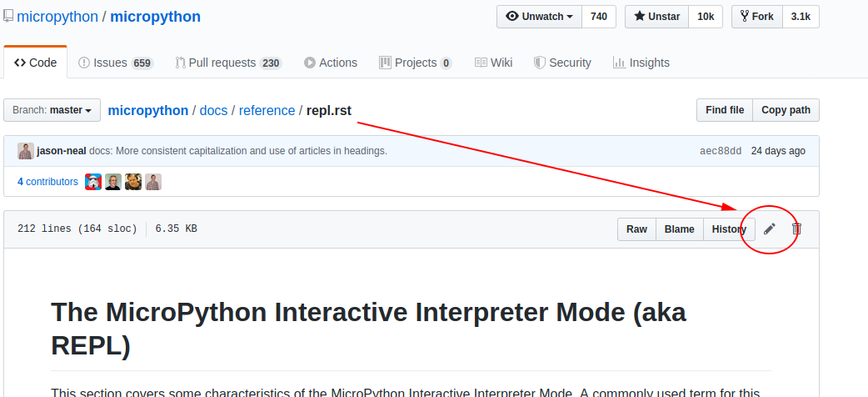Click the trash delete file icon
Viewport: 868px width, 397px height.
[x=796, y=229]
